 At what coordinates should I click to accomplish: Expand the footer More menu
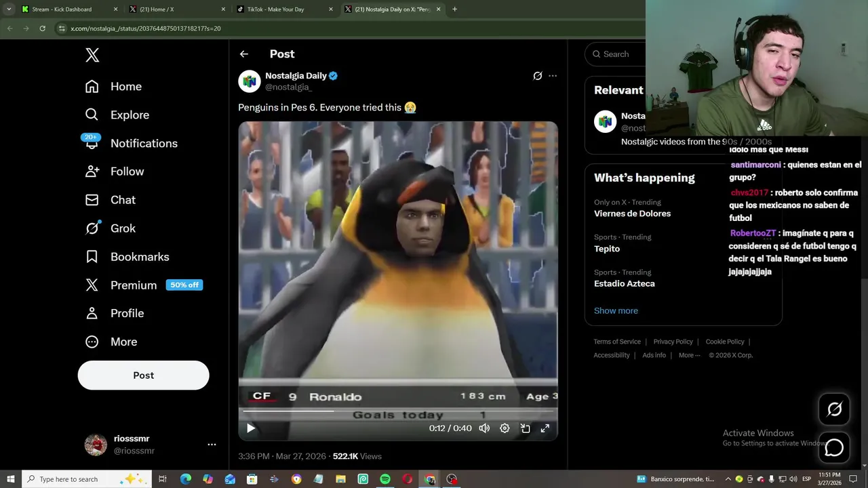(x=689, y=355)
